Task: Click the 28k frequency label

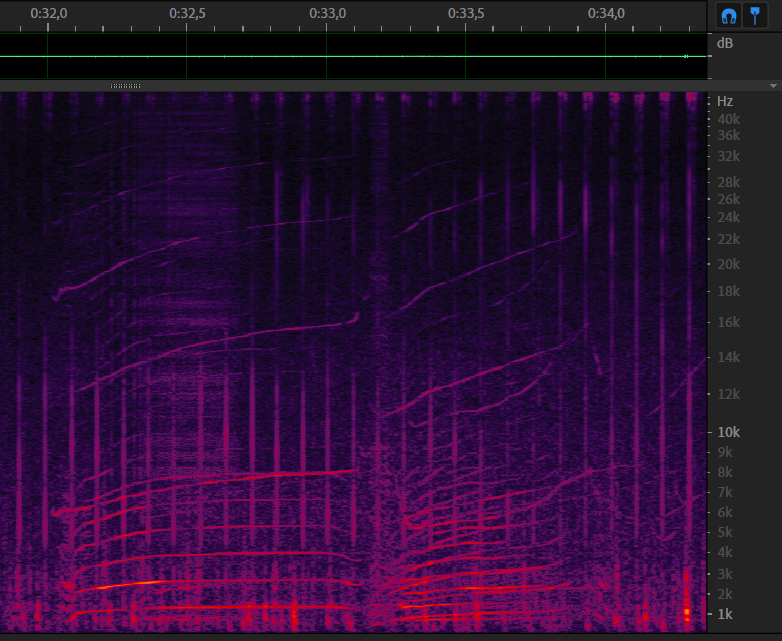Action: coord(729,182)
